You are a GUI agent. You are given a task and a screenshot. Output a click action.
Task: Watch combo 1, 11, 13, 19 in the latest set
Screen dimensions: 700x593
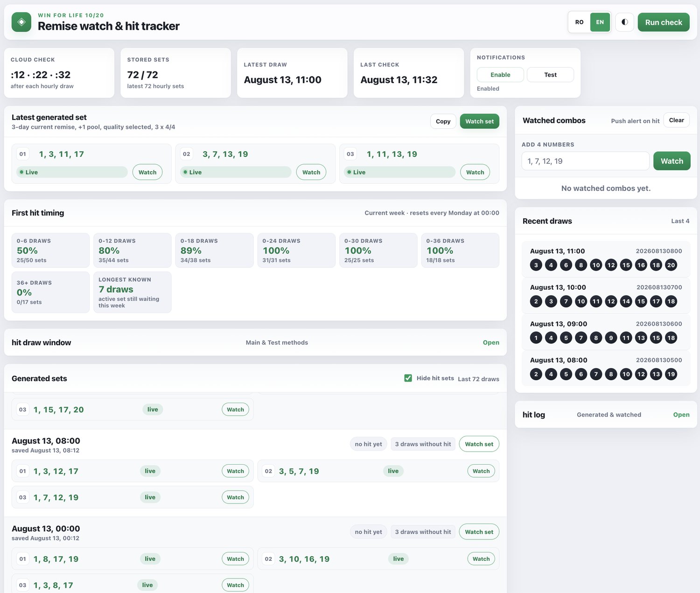(x=475, y=172)
